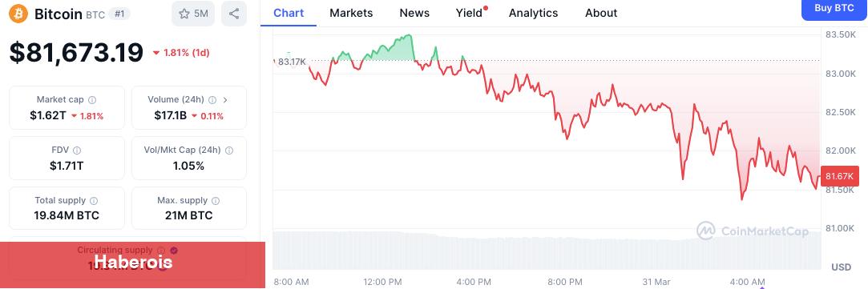Viewport: 868px width, 289px height.
Task: Open the share icon button
Action: coord(233,14)
